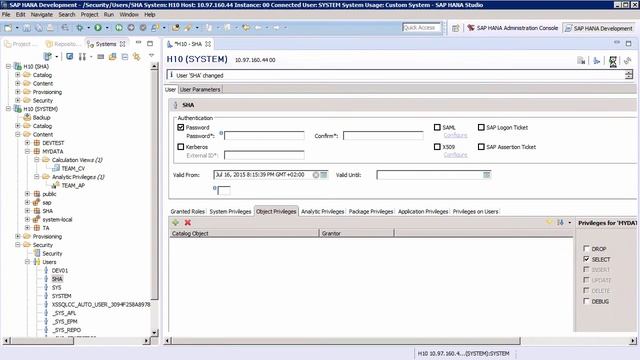Screen dimensions: 640x360
Task: Click the green double-arrow activate icon
Action: pyautogui.click(x=119, y=28)
